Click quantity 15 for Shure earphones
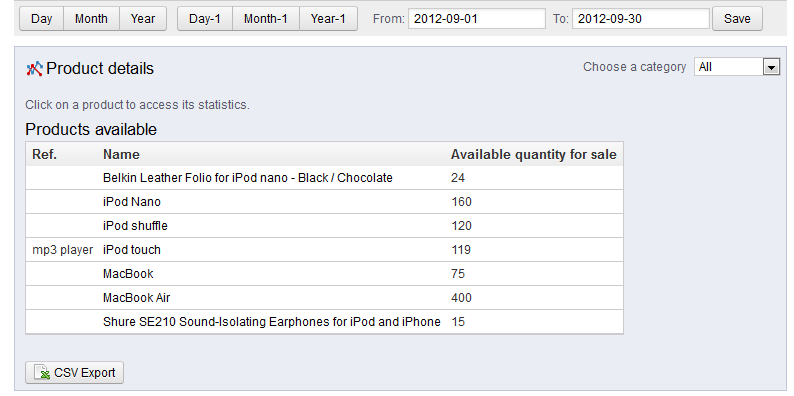Viewport: 794px width, 396px height. (x=458, y=322)
